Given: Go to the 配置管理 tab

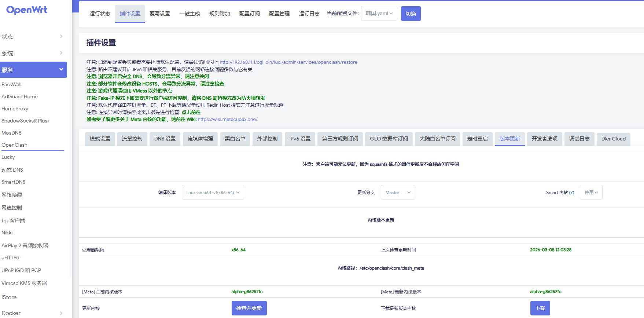Looking at the screenshot, I should pos(279,14).
